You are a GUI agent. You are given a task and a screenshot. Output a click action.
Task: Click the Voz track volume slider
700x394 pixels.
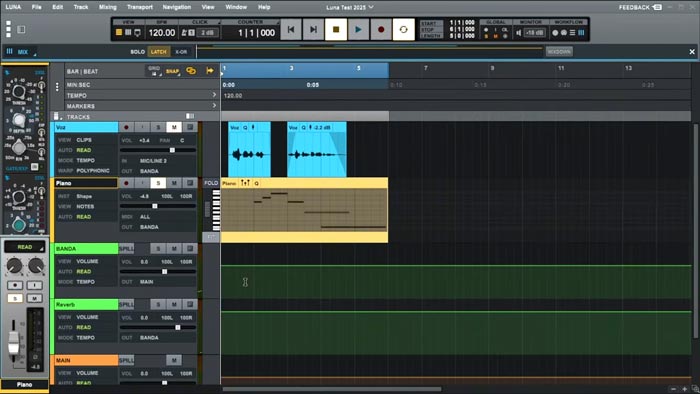click(158, 150)
